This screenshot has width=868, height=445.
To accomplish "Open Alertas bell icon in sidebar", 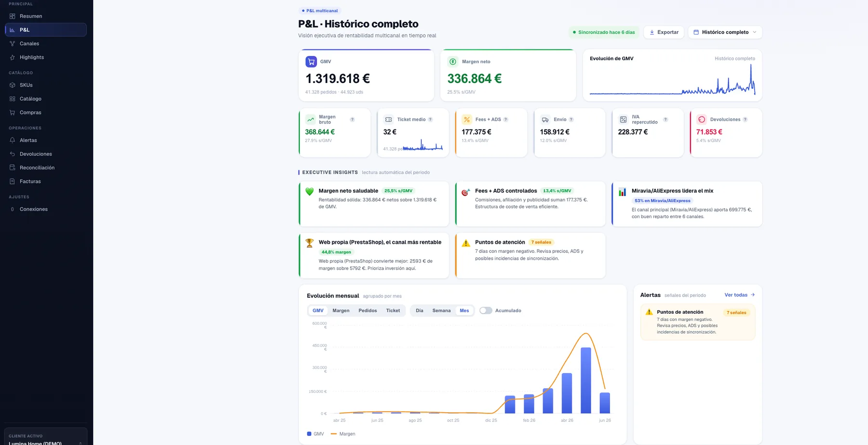I will point(13,140).
